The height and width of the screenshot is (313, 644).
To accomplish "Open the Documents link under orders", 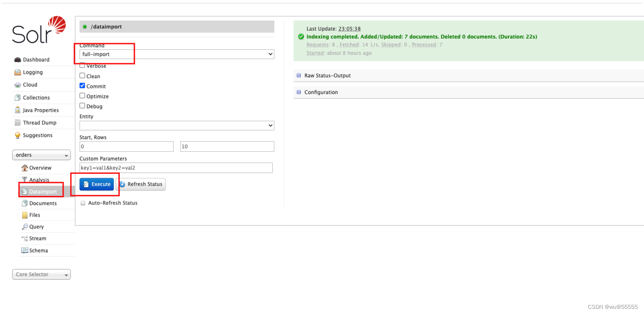I will [43, 204].
